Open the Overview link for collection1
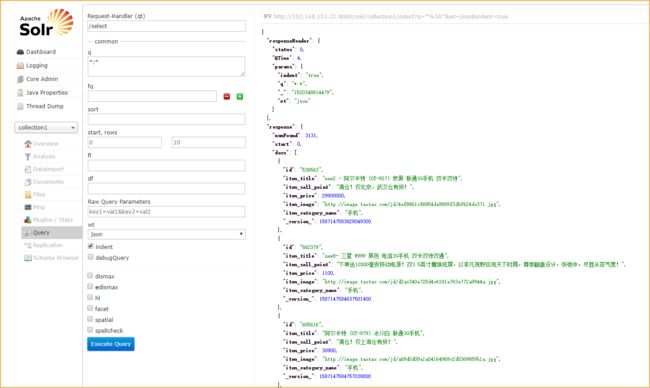This screenshot has height=388, width=650. click(46, 144)
